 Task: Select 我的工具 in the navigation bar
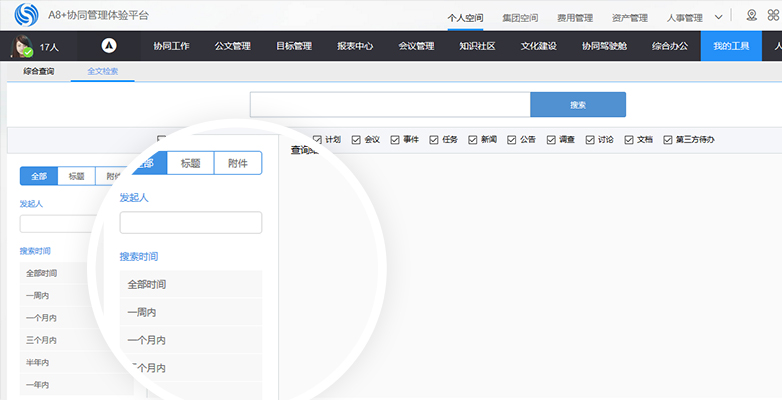731,46
